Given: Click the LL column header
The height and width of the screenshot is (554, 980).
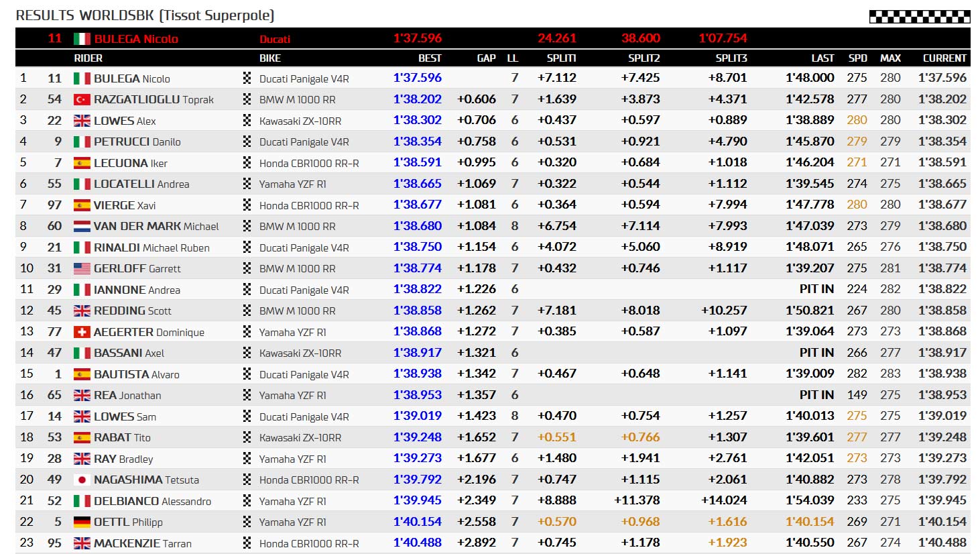Looking at the screenshot, I should click(513, 58).
